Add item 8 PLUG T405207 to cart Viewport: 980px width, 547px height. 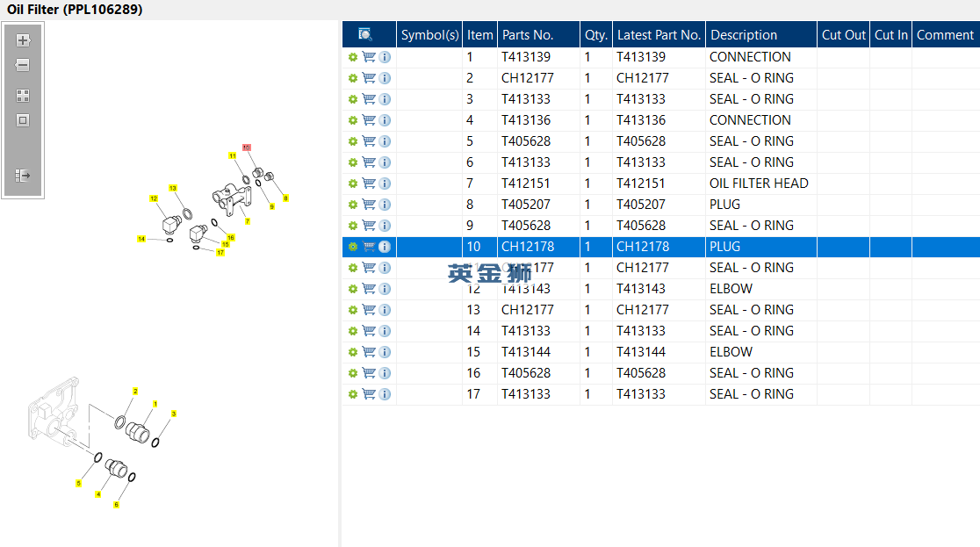click(369, 205)
